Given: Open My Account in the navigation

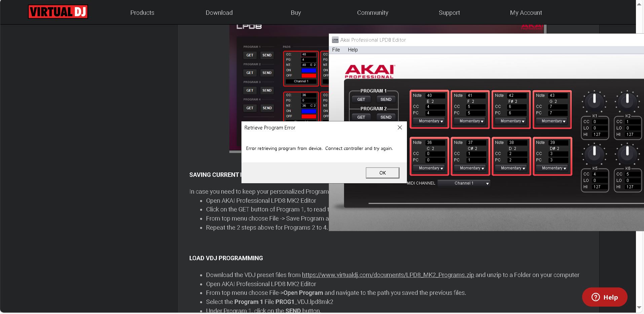Looking at the screenshot, I should tap(526, 13).
